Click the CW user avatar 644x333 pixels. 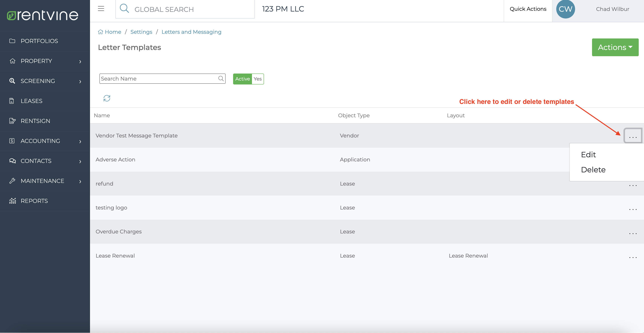pyautogui.click(x=565, y=9)
